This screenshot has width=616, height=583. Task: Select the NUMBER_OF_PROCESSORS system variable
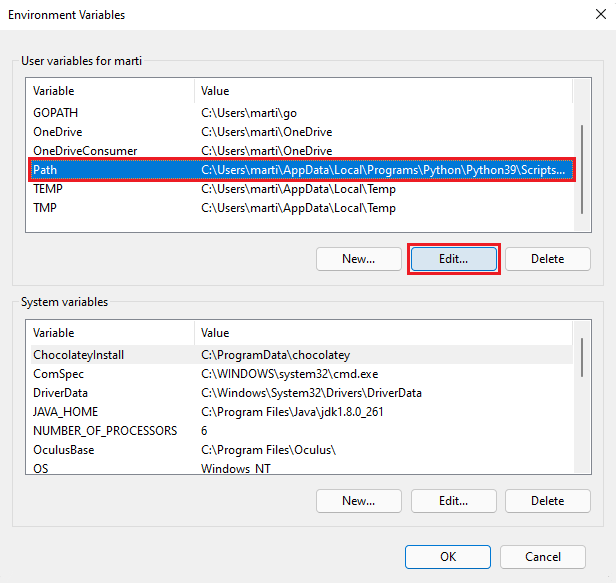click(105, 430)
